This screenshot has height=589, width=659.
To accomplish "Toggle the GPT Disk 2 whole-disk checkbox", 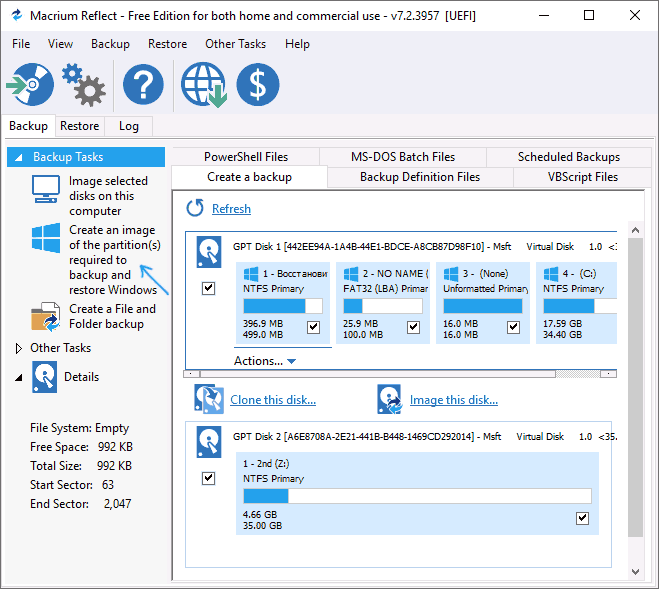I will click(208, 478).
